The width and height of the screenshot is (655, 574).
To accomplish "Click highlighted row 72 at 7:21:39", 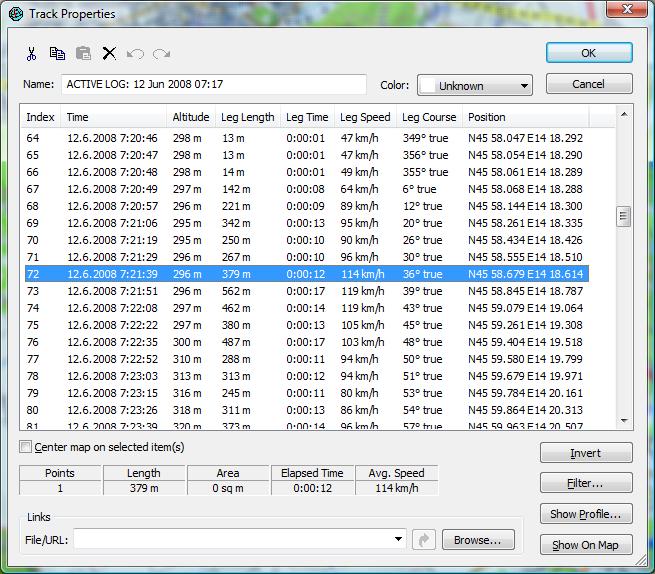I will click(x=307, y=274).
